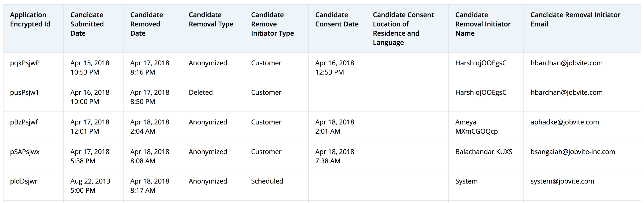Click the bsangaiah@jobvite-inc.com email address
Screen dimensions: 644x203
[x=573, y=152]
